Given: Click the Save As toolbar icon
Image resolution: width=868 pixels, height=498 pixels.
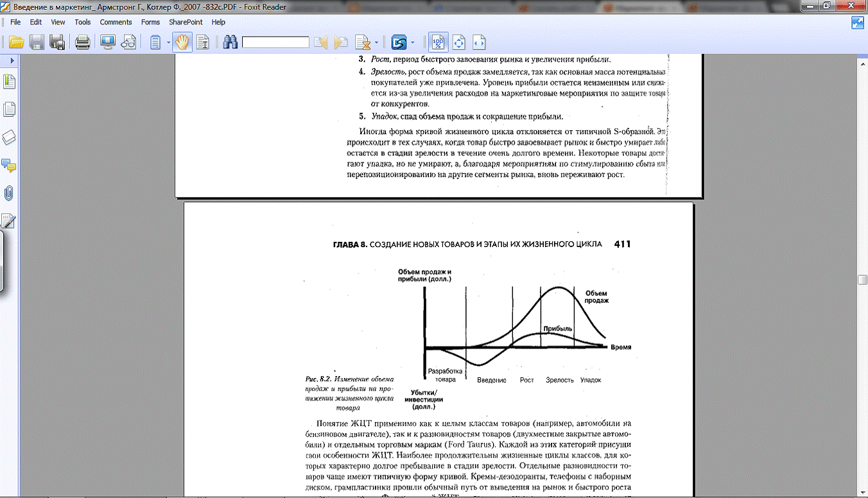Looking at the screenshot, I should 57,42.
